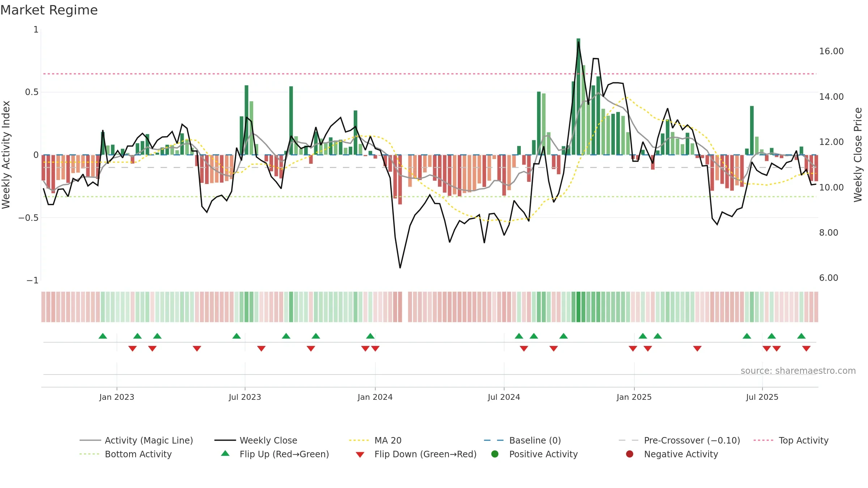
Task: Click the 16.00 price axis label
Action: click(831, 51)
